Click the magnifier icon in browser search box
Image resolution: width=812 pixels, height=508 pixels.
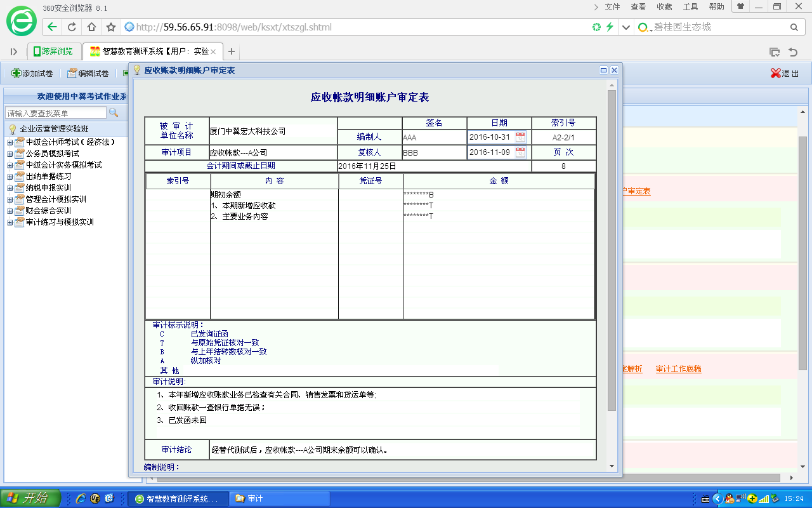pos(794,27)
